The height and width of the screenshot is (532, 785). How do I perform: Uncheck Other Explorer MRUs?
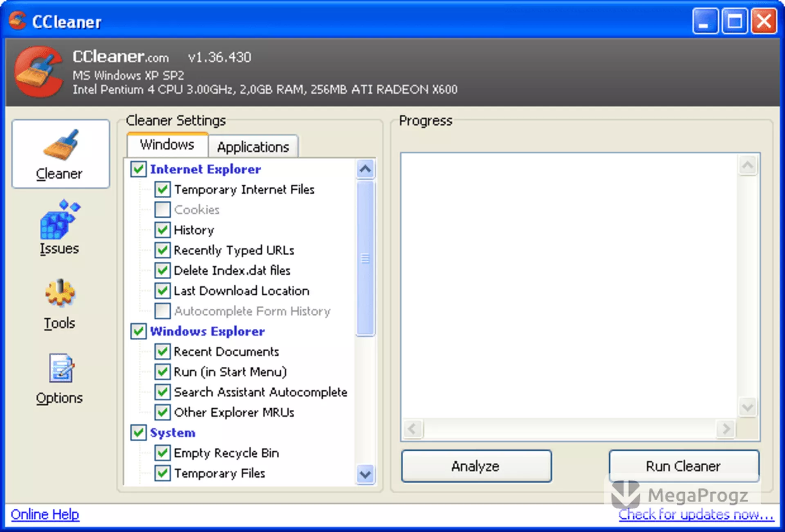[162, 412]
